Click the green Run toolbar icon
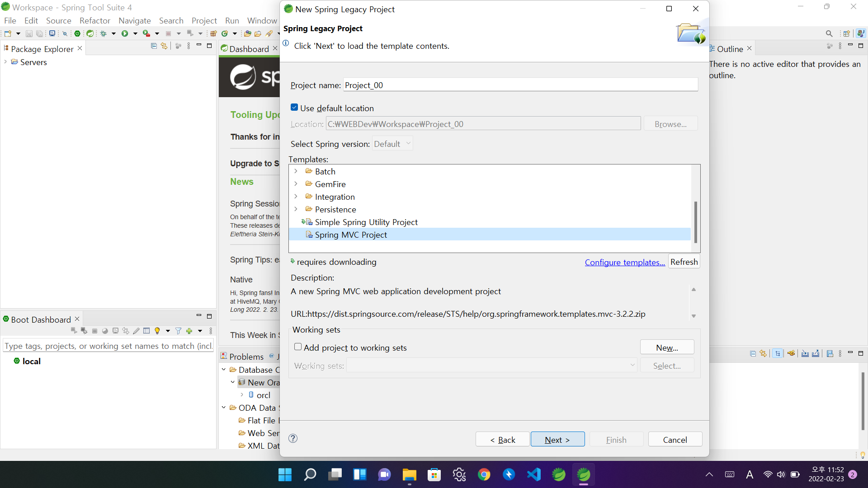The height and width of the screenshot is (488, 868). point(125,33)
